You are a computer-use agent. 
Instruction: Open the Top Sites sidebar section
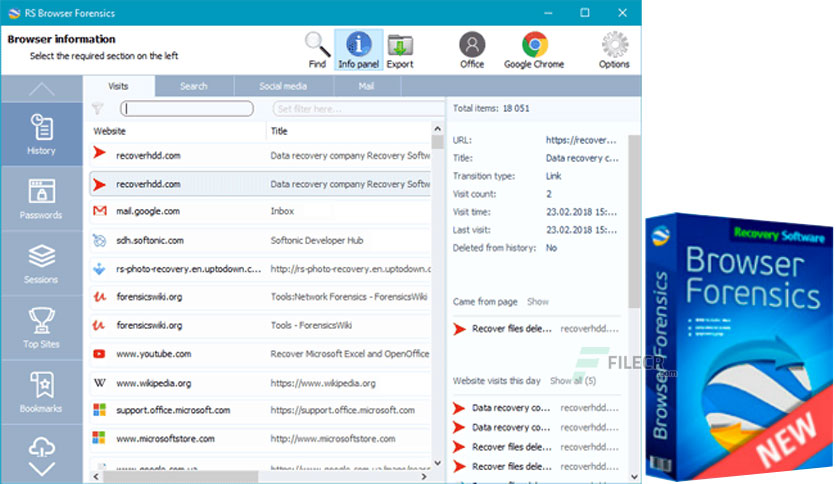coord(41,327)
